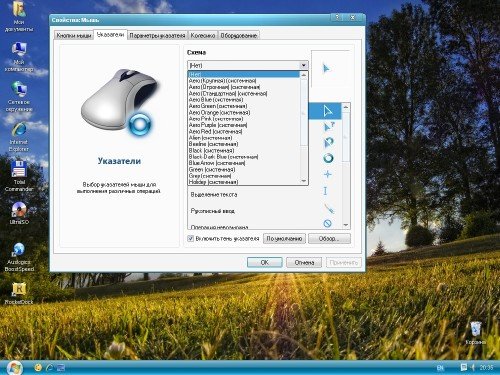Click scheme list scrollbar down arrow

[303, 181]
